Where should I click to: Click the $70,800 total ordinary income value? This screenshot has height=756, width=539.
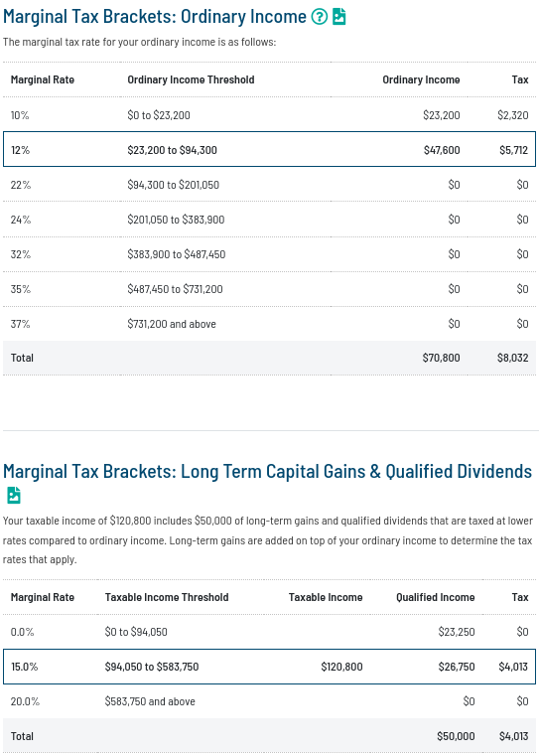click(x=441, y=358)
